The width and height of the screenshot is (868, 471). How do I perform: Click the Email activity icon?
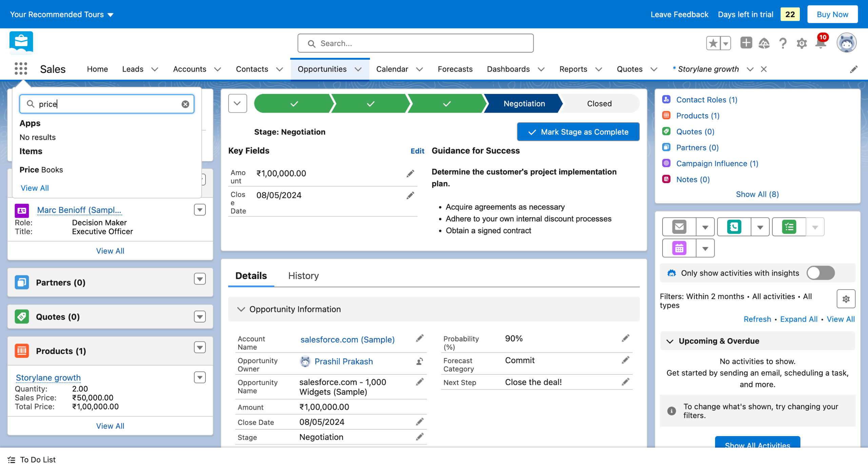point(679,227)
